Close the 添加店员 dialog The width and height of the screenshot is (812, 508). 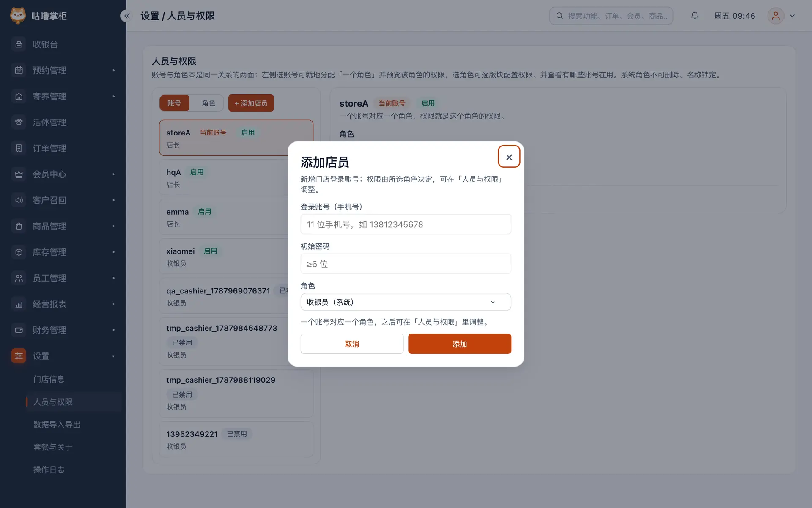pos(509,157)
